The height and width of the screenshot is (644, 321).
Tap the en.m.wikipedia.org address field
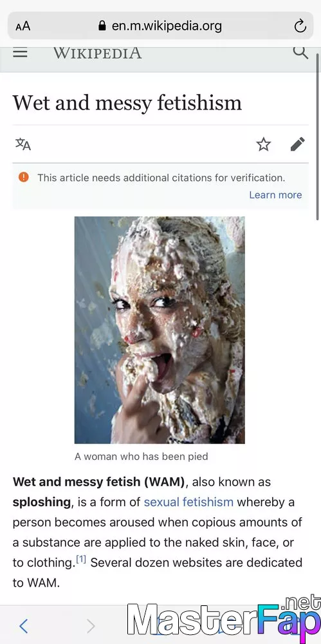(161, 26)
